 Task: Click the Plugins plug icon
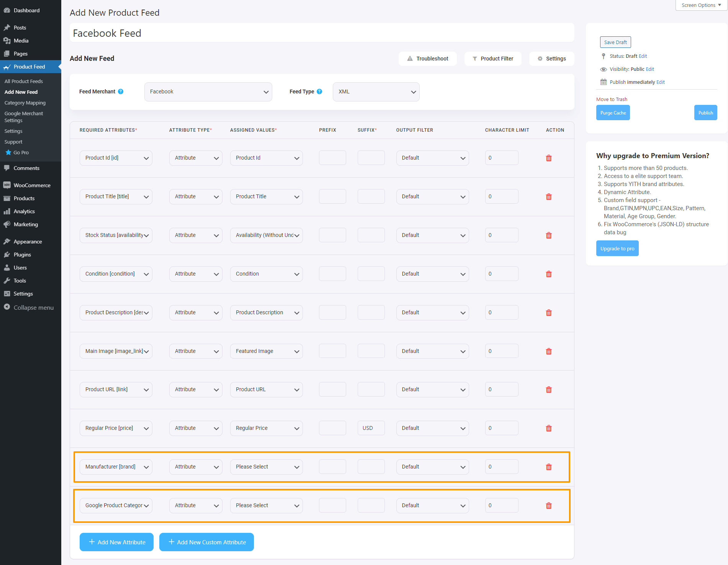(7, 255)
